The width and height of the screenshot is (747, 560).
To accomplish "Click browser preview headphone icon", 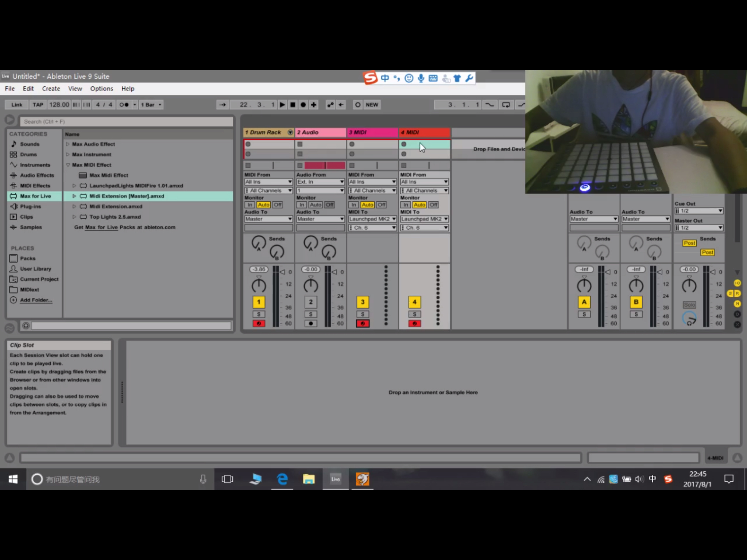I will [x=26, y=326].
